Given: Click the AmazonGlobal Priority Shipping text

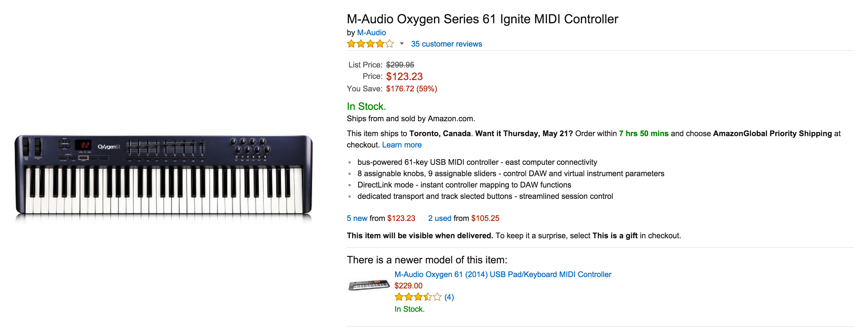Looking at the screenshot, I should (x=772, y=133).
